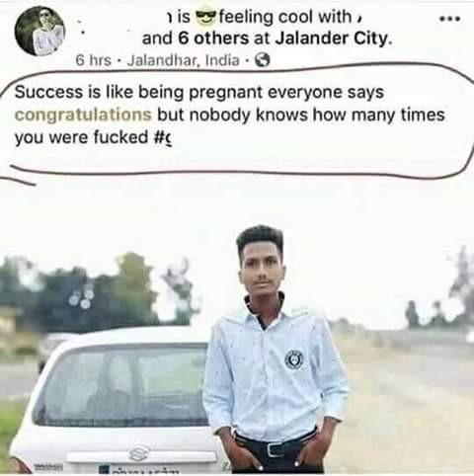Click the "feeling cool with" activity text
The image size is (474, 476).
pos(285,17)
